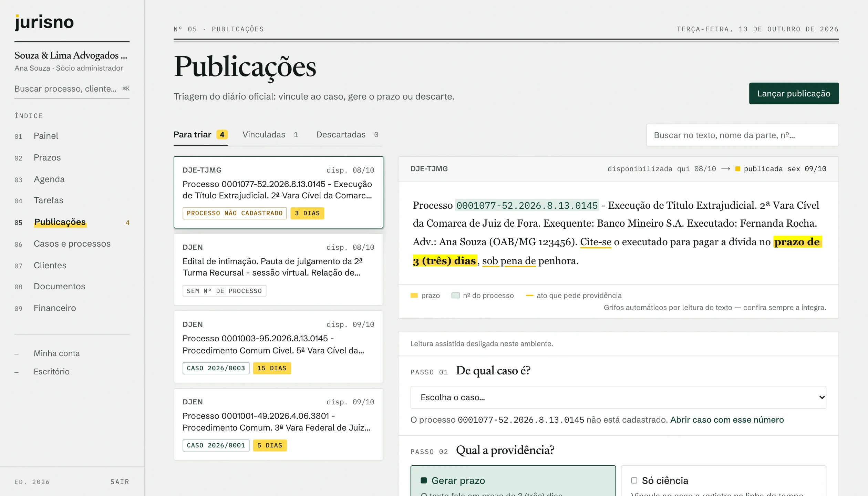868x496 pixels.
Task: Click the Lançar publicação button
Action: pyautogui.click(x=794, y=93)
